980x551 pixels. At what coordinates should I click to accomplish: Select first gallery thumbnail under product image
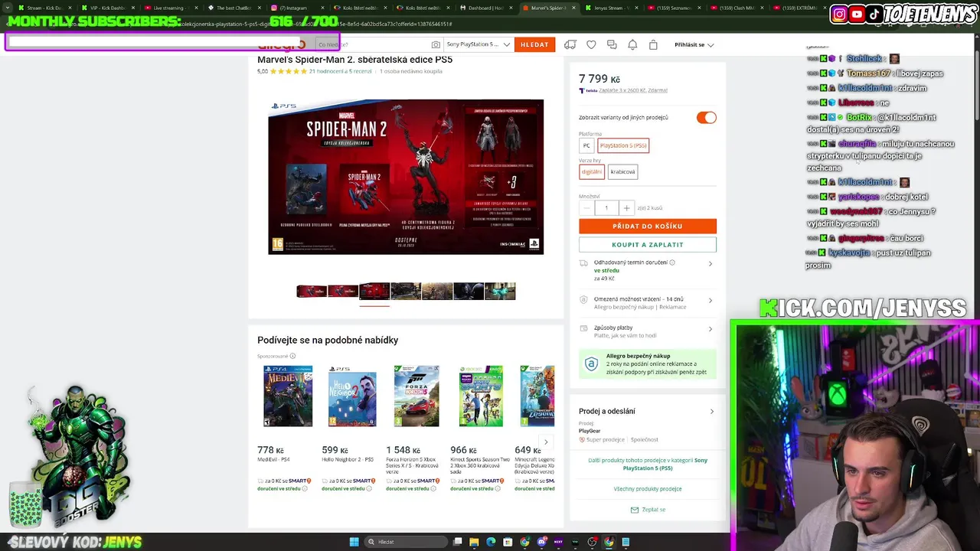pos(312,291)
